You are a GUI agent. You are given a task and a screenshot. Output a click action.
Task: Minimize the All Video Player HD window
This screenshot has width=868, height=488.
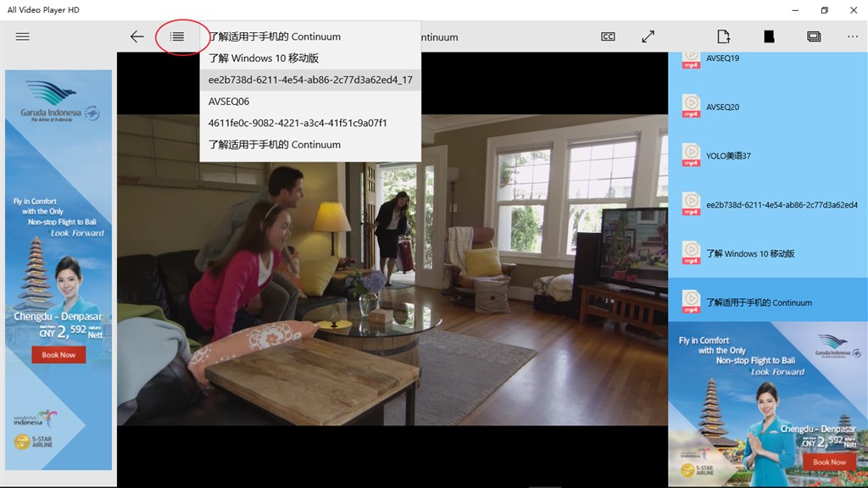tap(795, 10)
